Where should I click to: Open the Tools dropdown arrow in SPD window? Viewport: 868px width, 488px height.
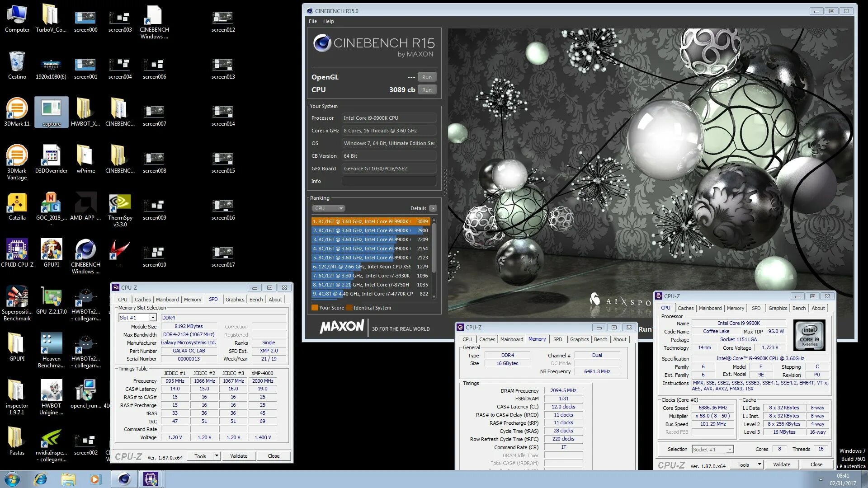(217, 456)
